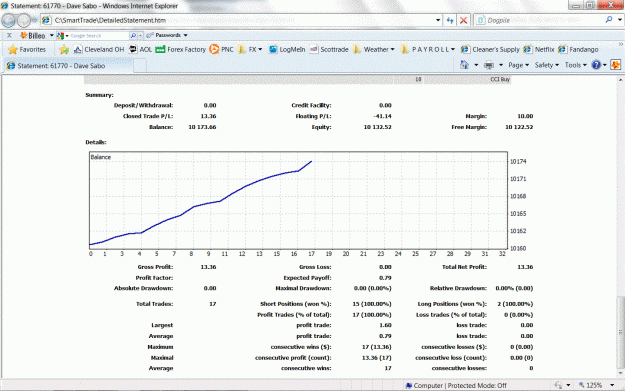Click the browser Forward button
The image size is (625, 391).
click(x=24, y=20)
